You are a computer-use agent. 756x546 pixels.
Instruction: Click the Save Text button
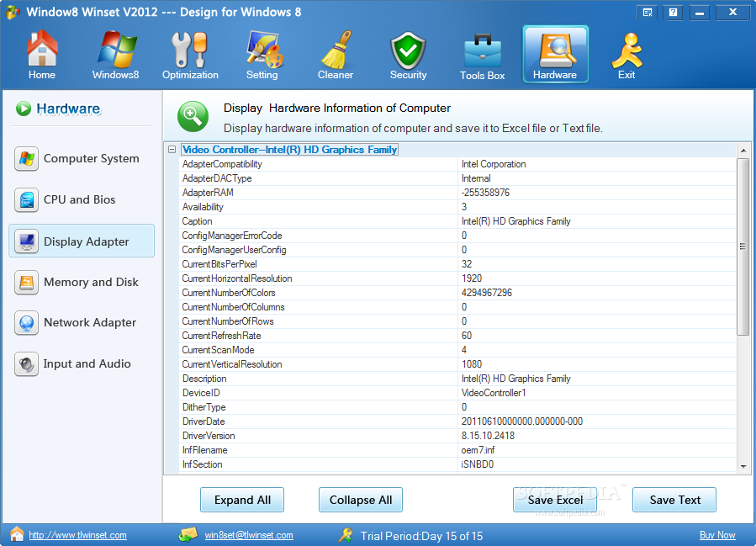coord(674,500)
